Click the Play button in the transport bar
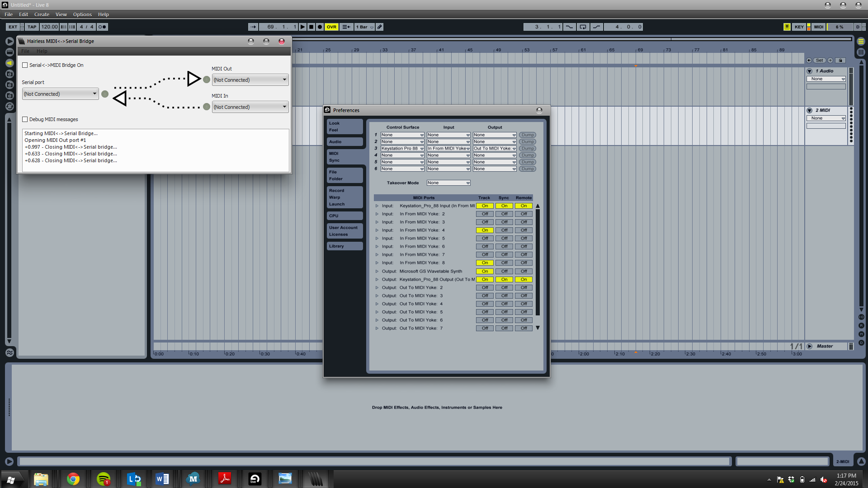868x488 pixels. click(x=302, y=27)
